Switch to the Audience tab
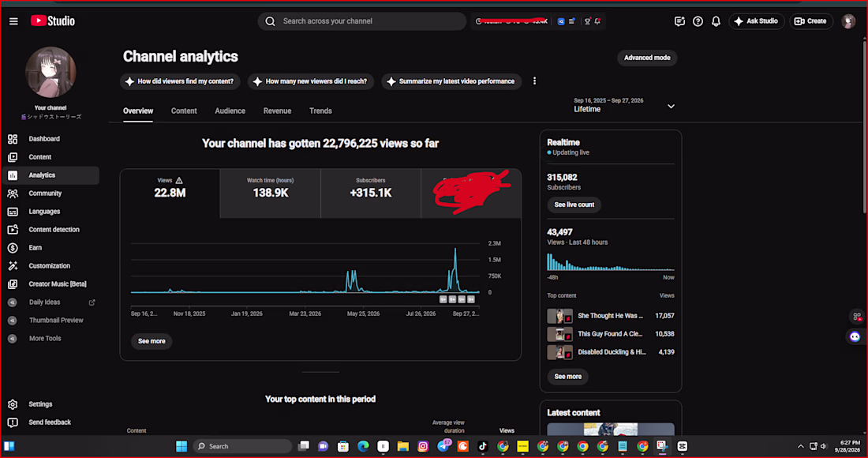Image resolution: width=868 pixels, height=458 pixels. tap(230, 111)
